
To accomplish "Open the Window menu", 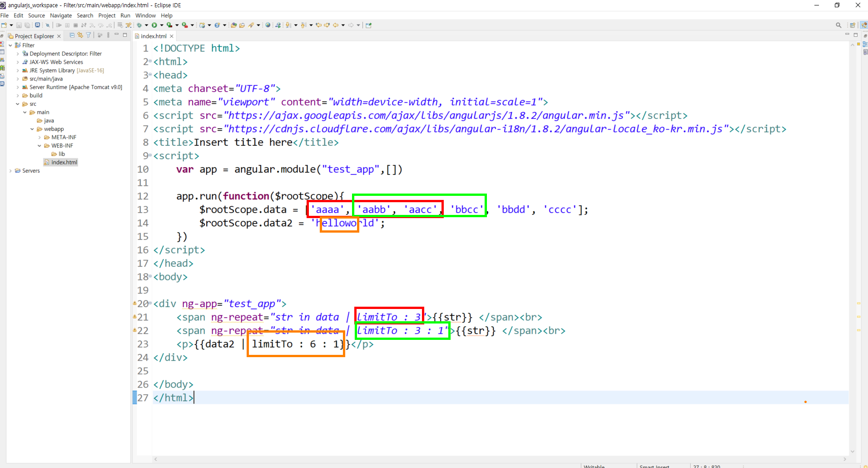I will [145, 15].
